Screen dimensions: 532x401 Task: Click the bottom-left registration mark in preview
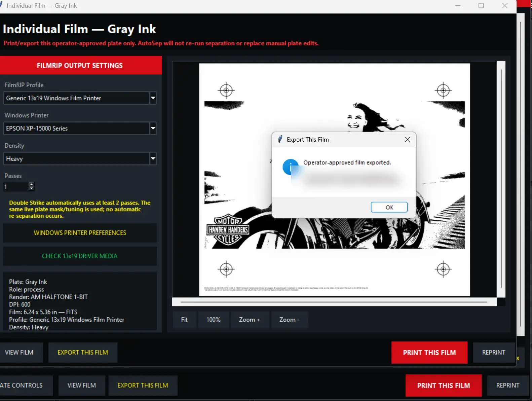(226, 269)
